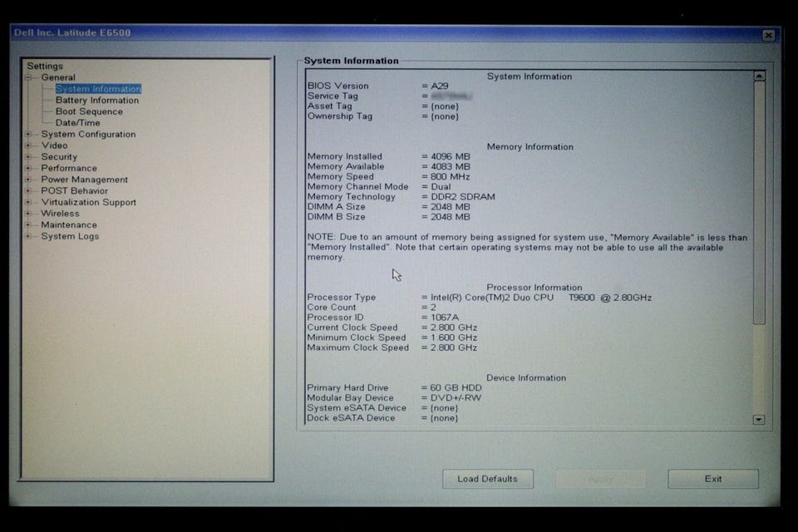
Task: Expand the Video tree node
Action: [30, 145]
